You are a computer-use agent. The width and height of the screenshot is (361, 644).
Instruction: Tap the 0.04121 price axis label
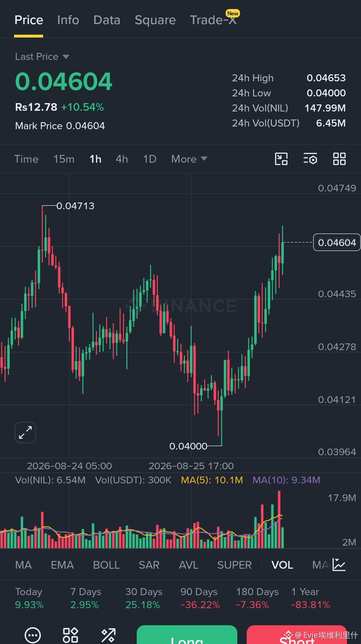click(x=337, y=400)
